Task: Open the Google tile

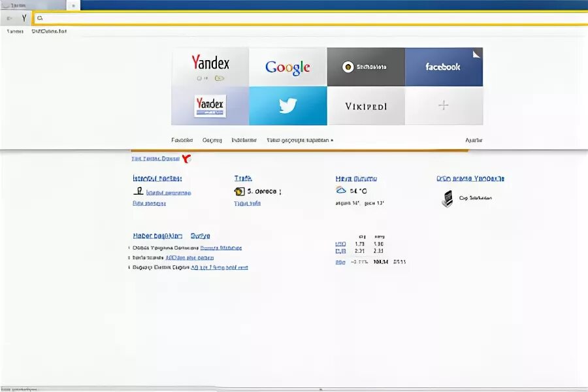Action: coord(288,67)
